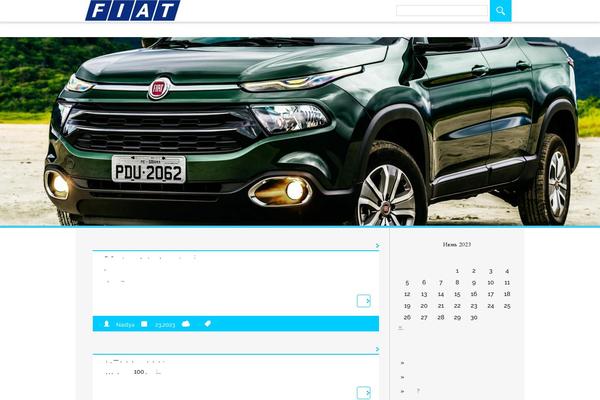The image size is (600, 400).
Task: Click the author person icon beside Nadya
Action: (107, 324)
